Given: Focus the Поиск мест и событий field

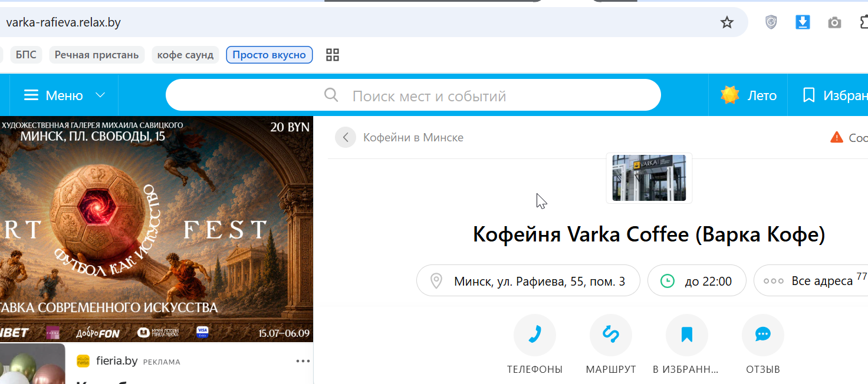Looking at the screenshot, I should (x=413, y=95).
